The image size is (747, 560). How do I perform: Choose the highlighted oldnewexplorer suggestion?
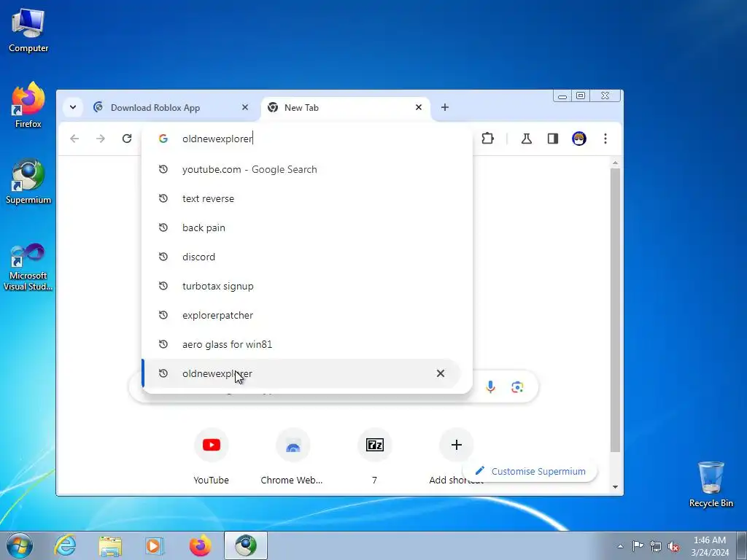tap(301, 373)
